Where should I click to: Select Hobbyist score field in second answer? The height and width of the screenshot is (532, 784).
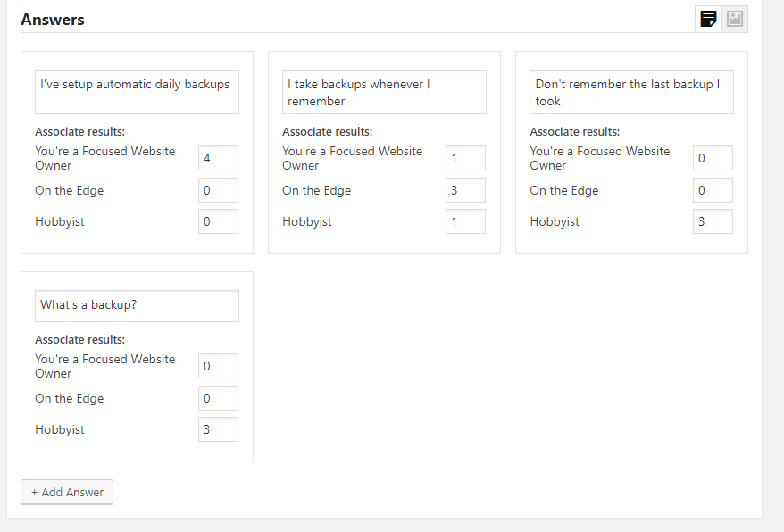point(465,221)
